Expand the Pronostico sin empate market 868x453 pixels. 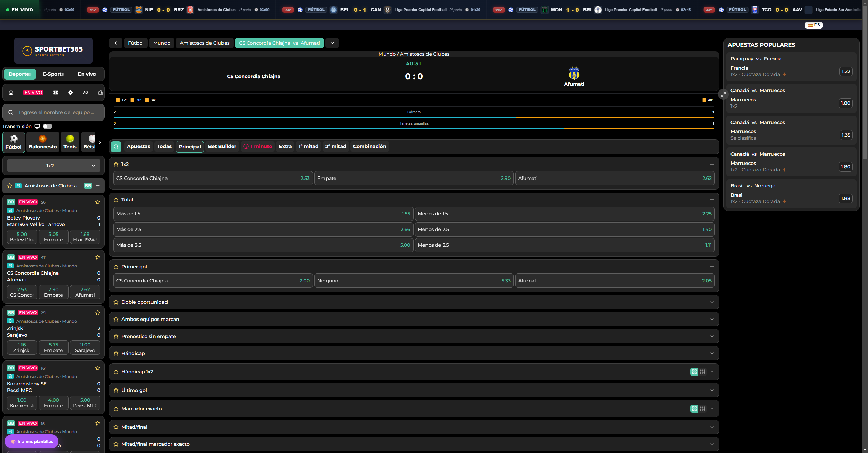712,336
